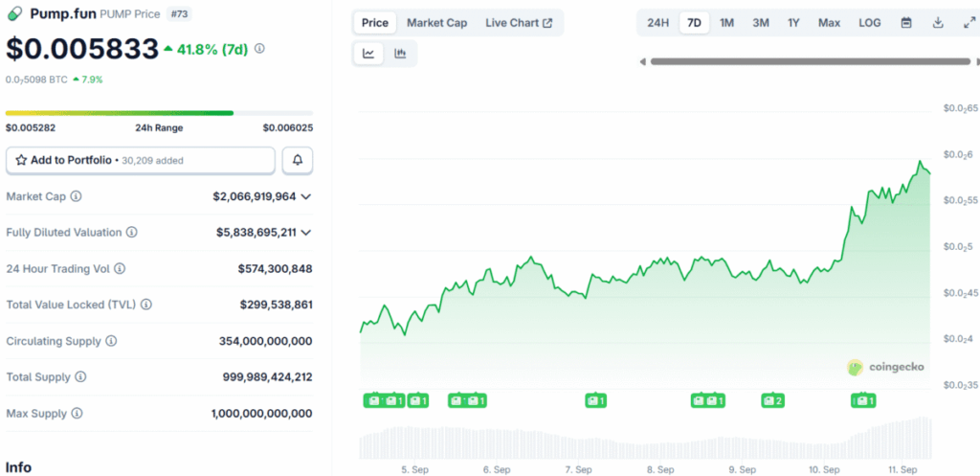Click the 8. Sep date axis label
Screen dimensions: 980x476
[x=660, y=469]
